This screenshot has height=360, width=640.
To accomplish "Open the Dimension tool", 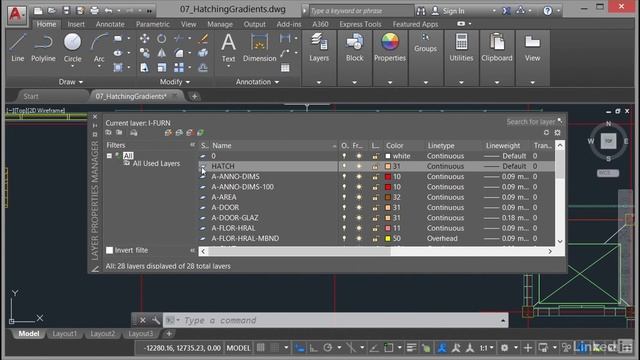I will pos(260,48).
